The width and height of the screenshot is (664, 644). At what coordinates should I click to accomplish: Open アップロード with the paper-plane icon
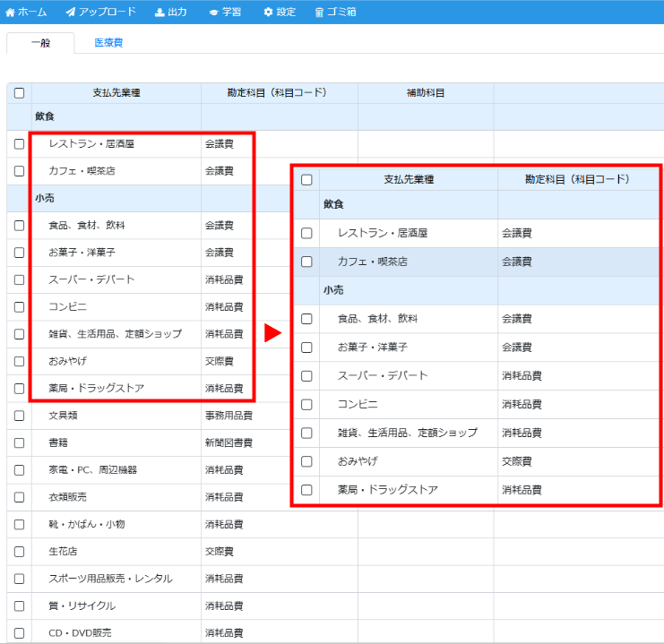click(100, 12)
